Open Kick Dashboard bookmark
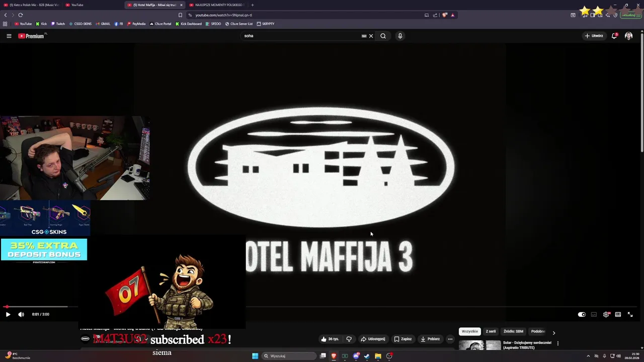This screenshot has height=362, width=644. pyautogui.click(x=189, y=24)
